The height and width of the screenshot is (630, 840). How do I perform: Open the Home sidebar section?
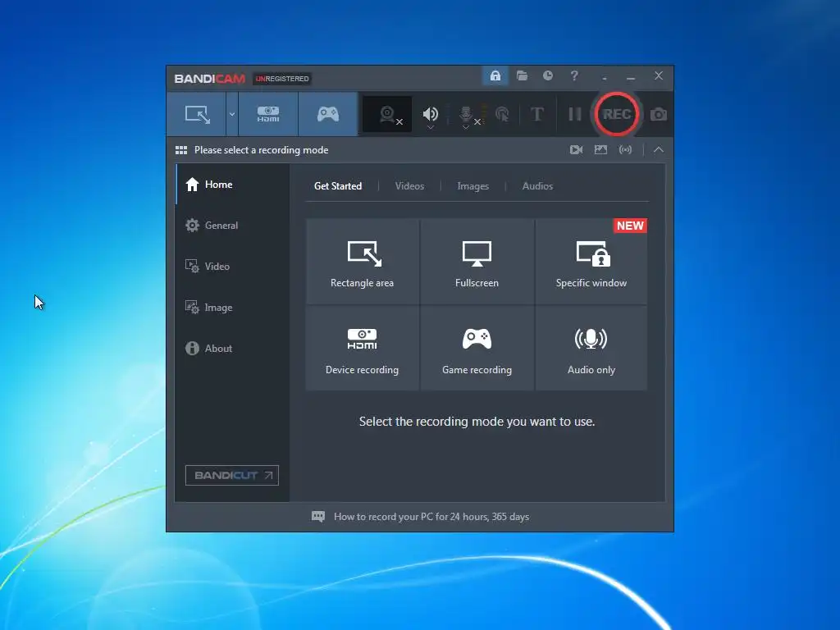pos(232,185)
